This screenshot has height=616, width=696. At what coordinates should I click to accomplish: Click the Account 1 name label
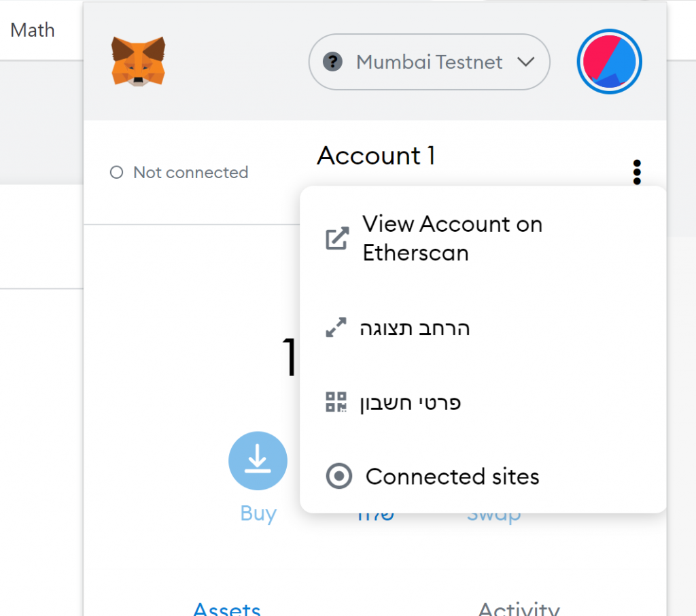coord(376,156)
